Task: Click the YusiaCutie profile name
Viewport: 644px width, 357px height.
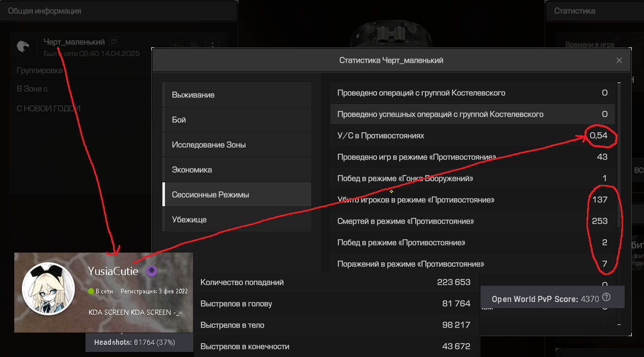Action: (113, 271)
